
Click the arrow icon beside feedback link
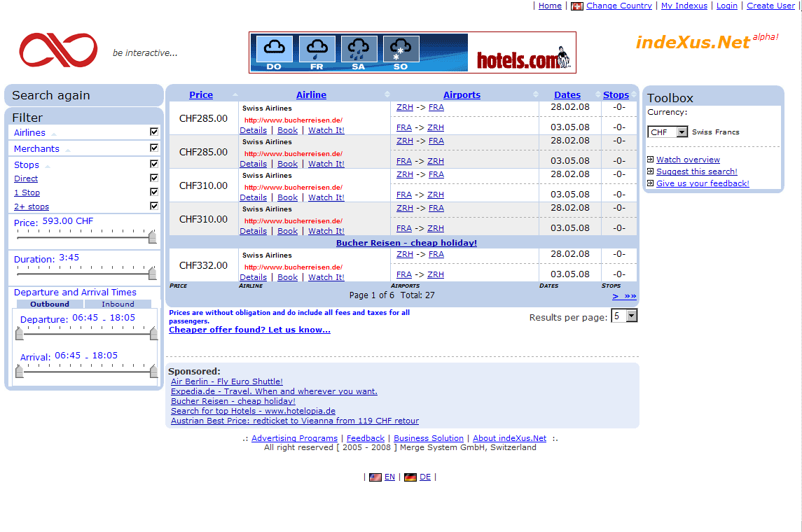650,183
